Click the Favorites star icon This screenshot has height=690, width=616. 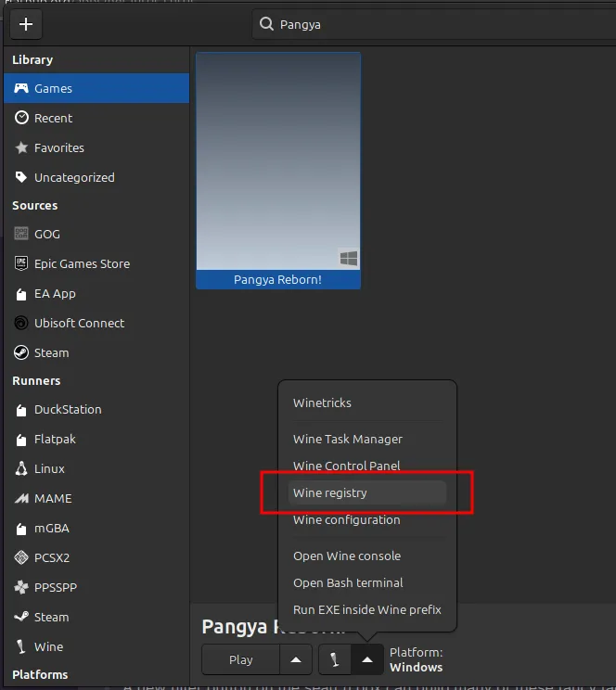coord(21,147)
